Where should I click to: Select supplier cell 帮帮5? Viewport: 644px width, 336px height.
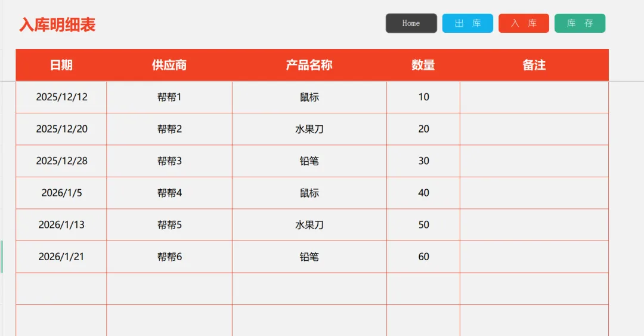pos(169,225)
